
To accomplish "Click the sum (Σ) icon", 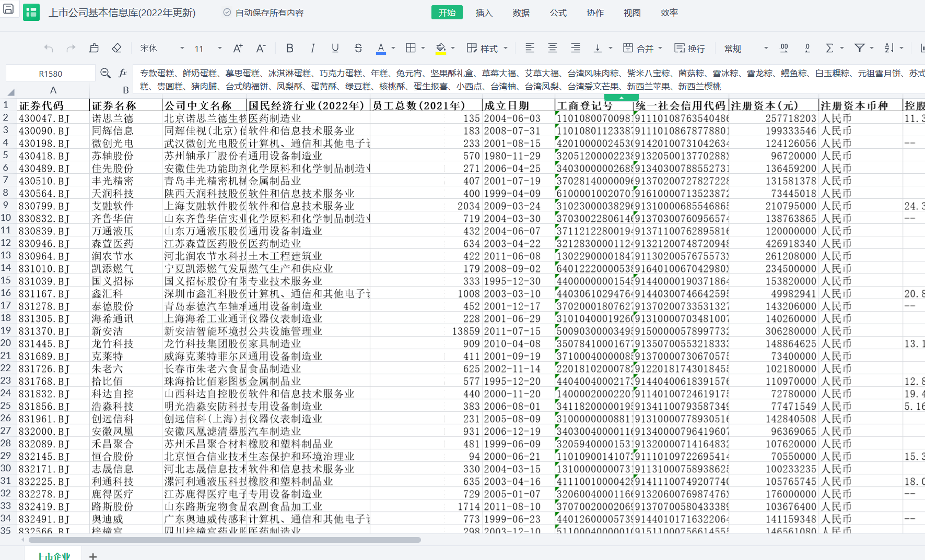I will pos(829,49).
